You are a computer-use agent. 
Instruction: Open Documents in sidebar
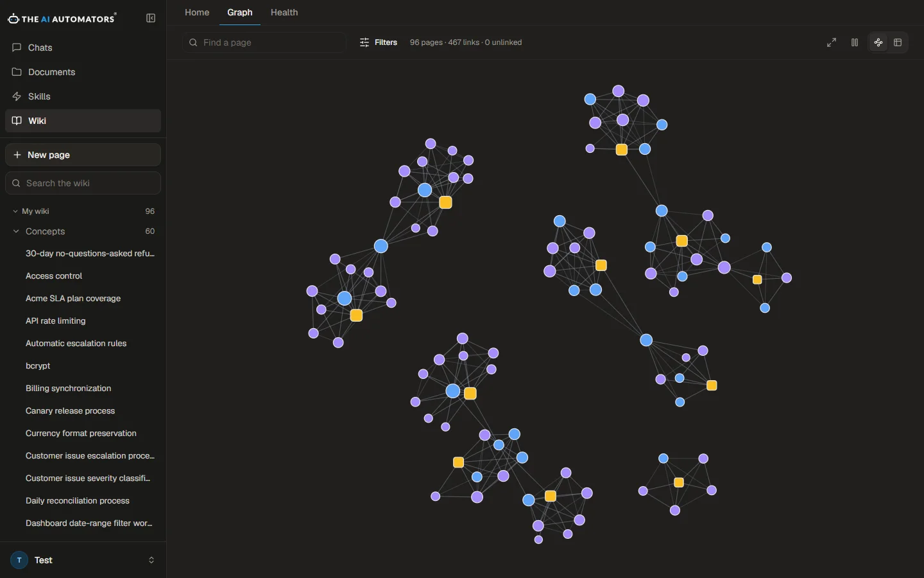[83, 72]
